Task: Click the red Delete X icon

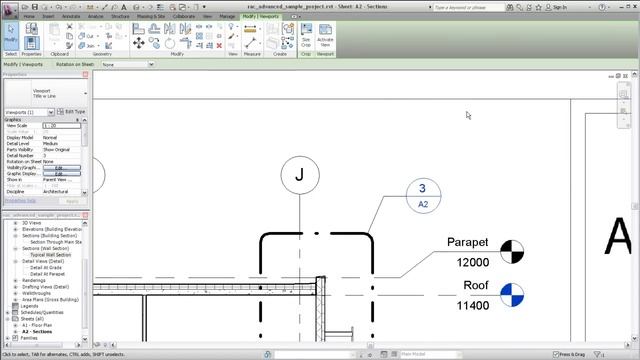Action: pos(219,45)
